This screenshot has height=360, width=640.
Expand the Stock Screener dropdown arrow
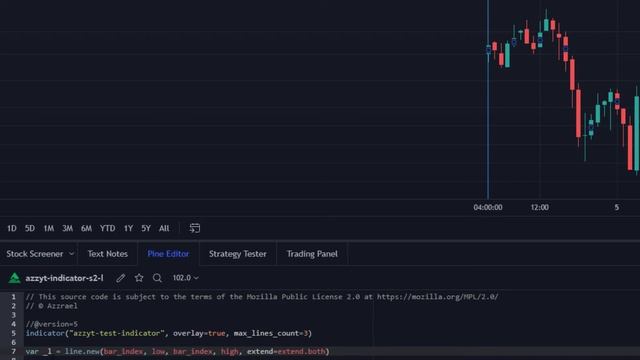pyautogui.click(x=71, y=254)
